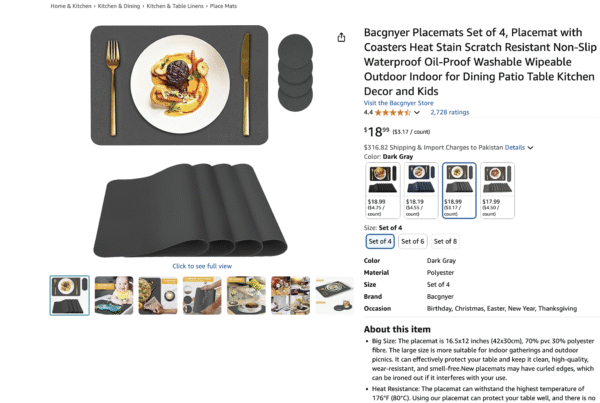View the 2,728 ratings link
600x403 pixels.
click(x=449, y=112)
